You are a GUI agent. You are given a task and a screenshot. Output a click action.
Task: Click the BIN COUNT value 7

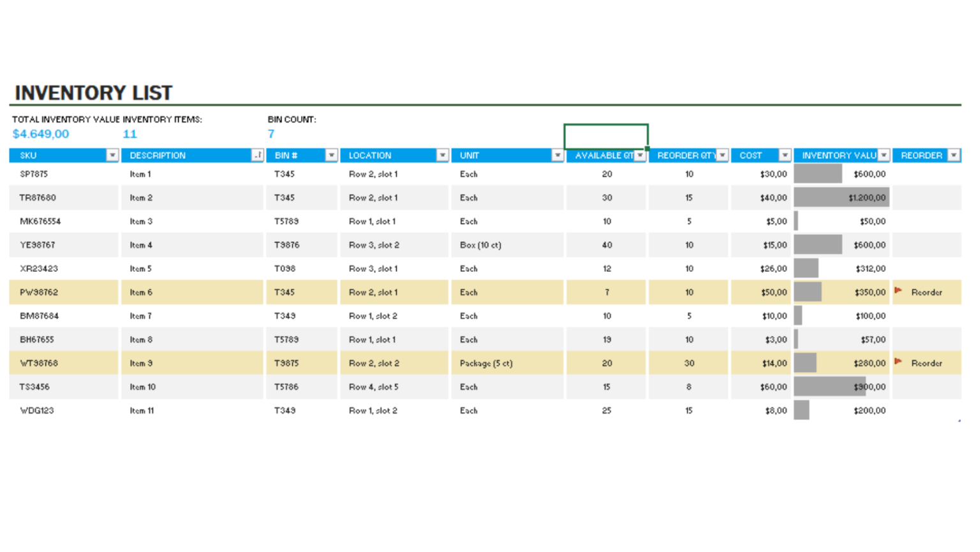[x=271, y=134]
